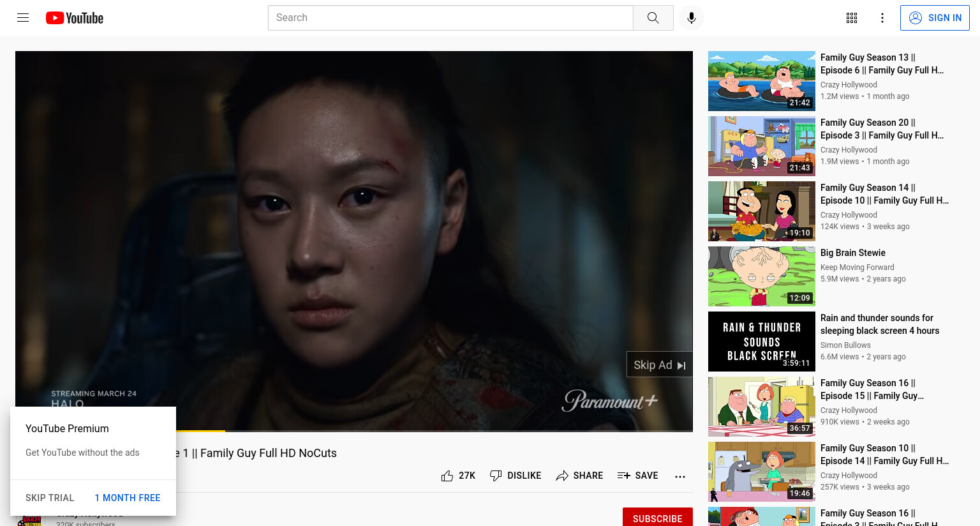Open the hamburger guide menu
The image size is (980, 526).
[x=23, y=18]
